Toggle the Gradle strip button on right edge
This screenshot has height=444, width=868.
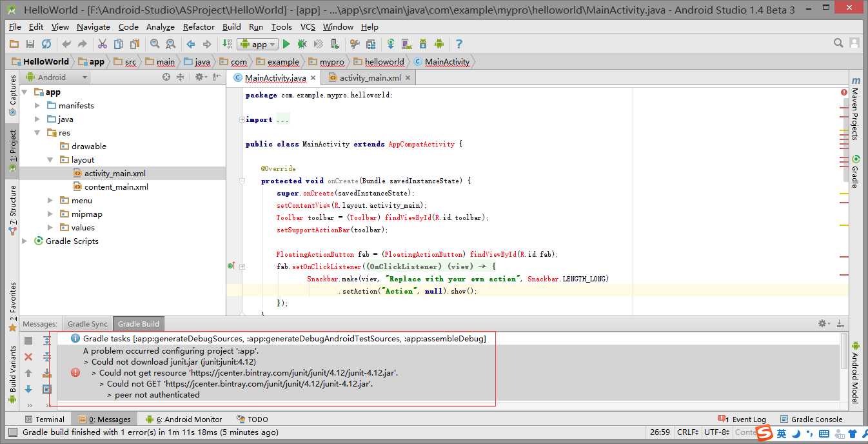pyautogui.click(x=855, y=172)
